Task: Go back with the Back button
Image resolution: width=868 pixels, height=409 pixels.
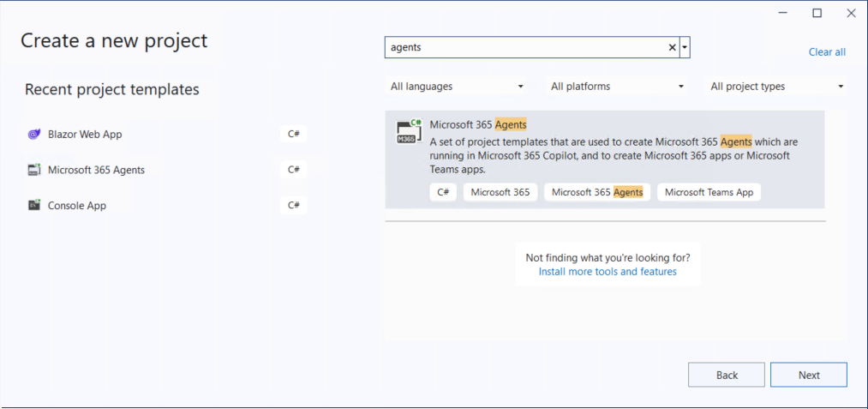Action: (727, 375)
